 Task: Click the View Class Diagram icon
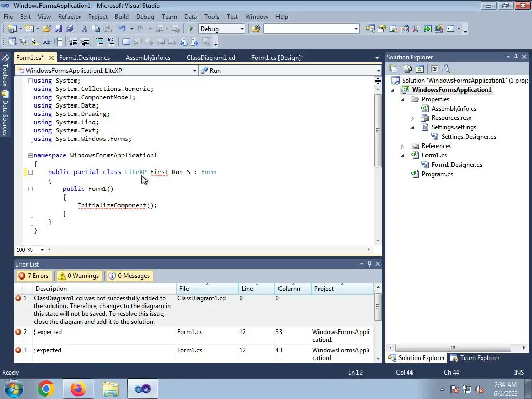tap(446, 69)
